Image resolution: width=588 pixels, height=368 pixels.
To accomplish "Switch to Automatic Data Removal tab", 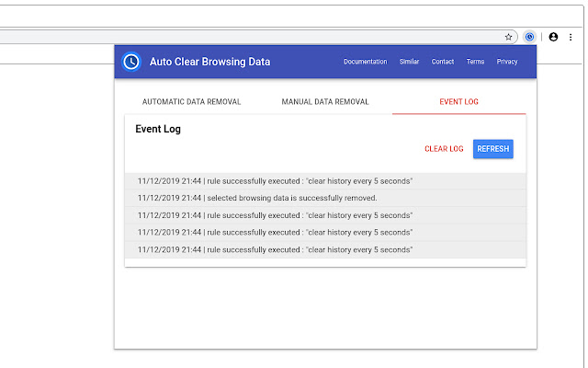I will click(192, 102).
